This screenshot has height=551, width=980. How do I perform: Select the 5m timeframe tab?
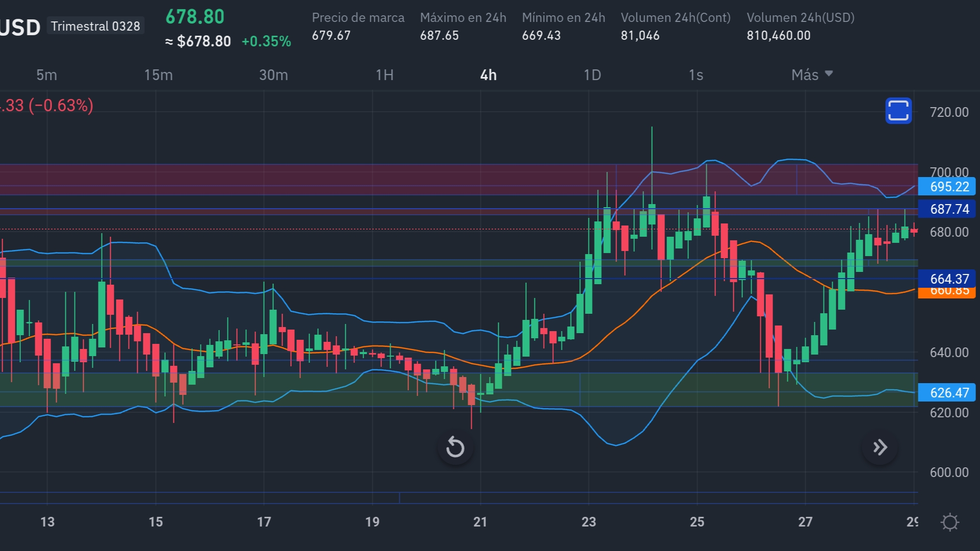[x=46, y=75]
